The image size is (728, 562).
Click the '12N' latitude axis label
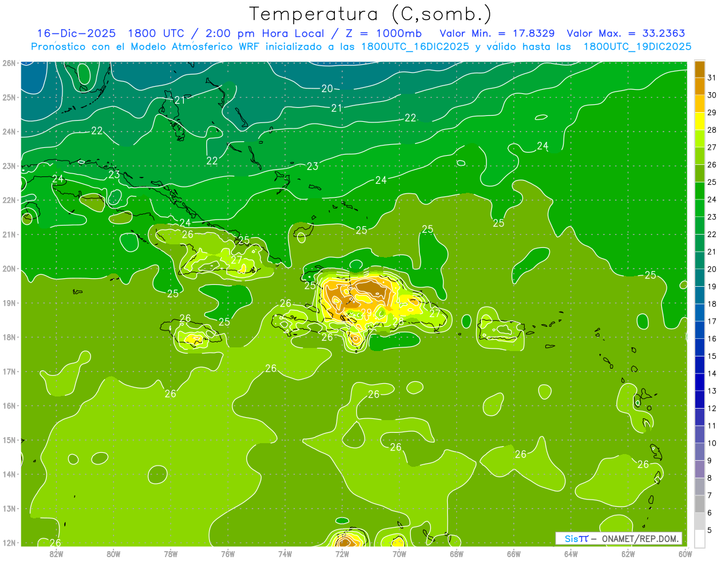click(x=9, y=543)
